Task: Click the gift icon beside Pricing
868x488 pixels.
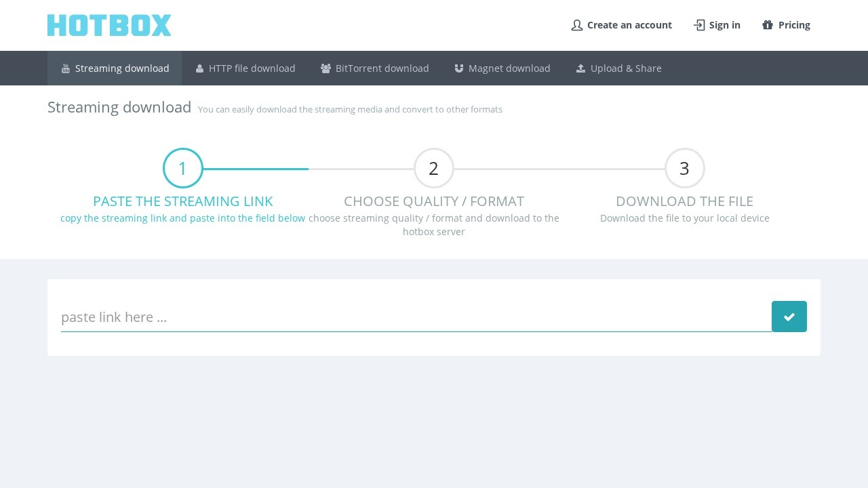Action: point(768,25)
